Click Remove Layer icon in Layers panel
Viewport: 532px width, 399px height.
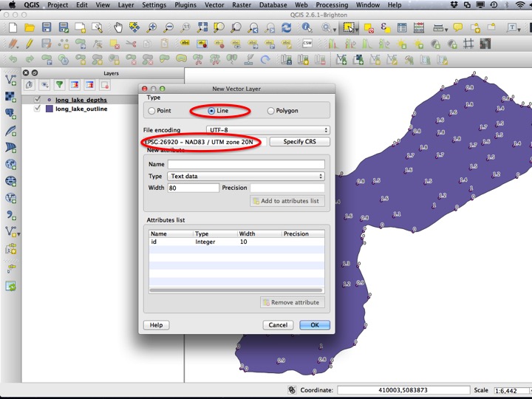(105, 84)
